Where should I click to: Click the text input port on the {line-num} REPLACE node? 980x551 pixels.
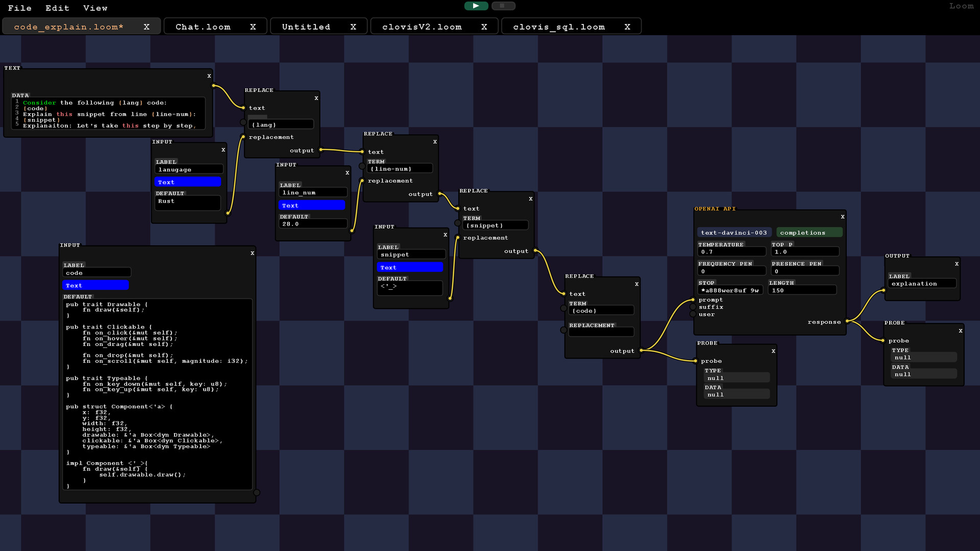coord(362,152)
